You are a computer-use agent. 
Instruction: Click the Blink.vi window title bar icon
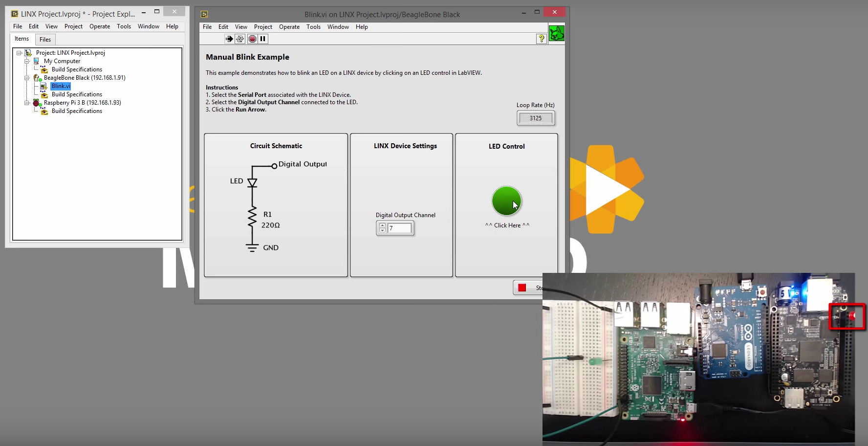coord(204,14)
